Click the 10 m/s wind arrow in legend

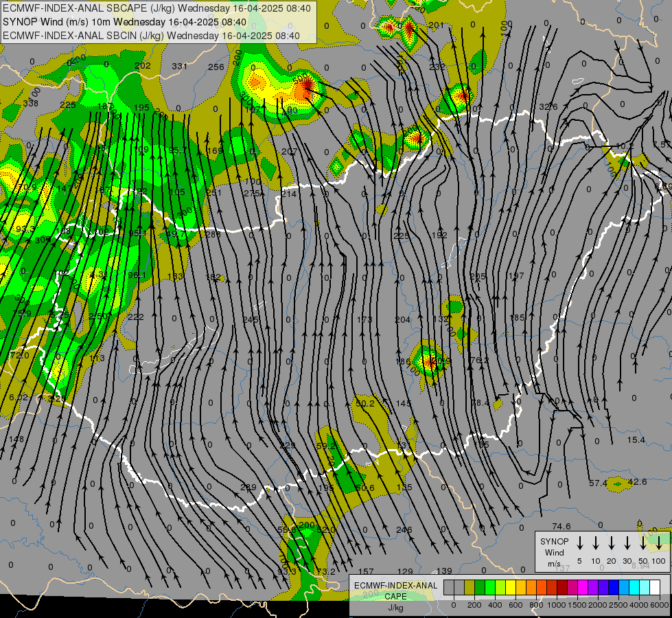[596, 543]
